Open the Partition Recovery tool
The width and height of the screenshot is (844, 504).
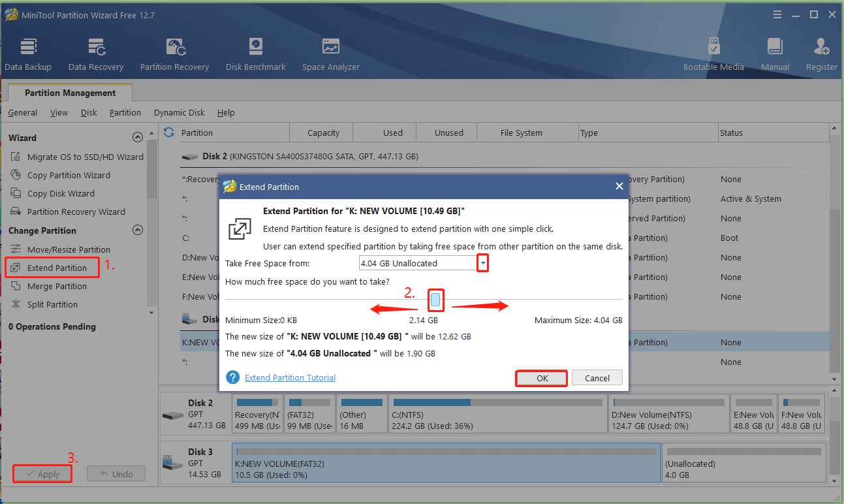(x=174, y=55)
